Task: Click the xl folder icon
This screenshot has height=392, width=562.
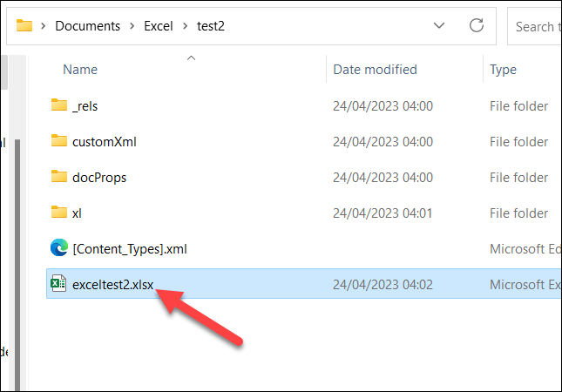Action: [x=59, y=213]
